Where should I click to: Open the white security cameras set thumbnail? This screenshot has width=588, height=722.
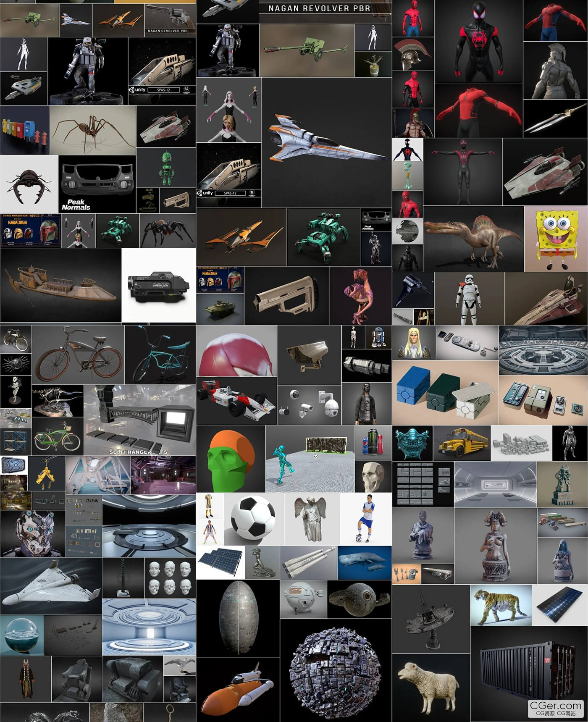309,404
